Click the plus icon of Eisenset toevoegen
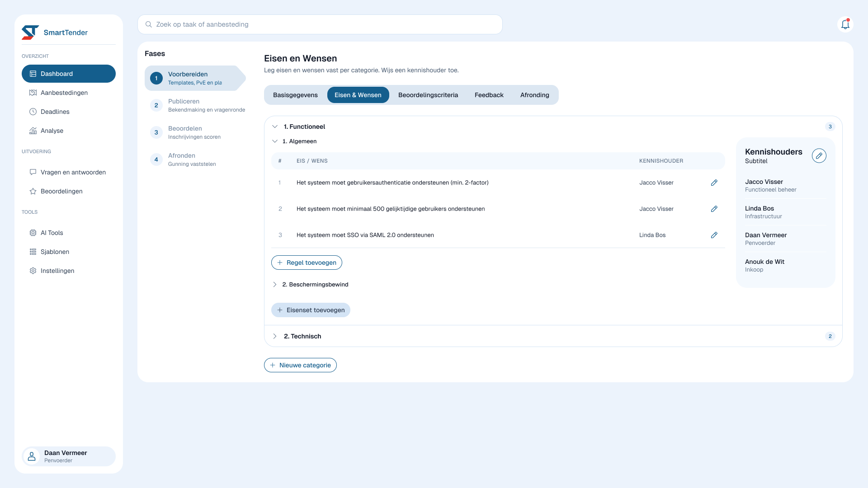The image size is (868, 488). (280, 310)
